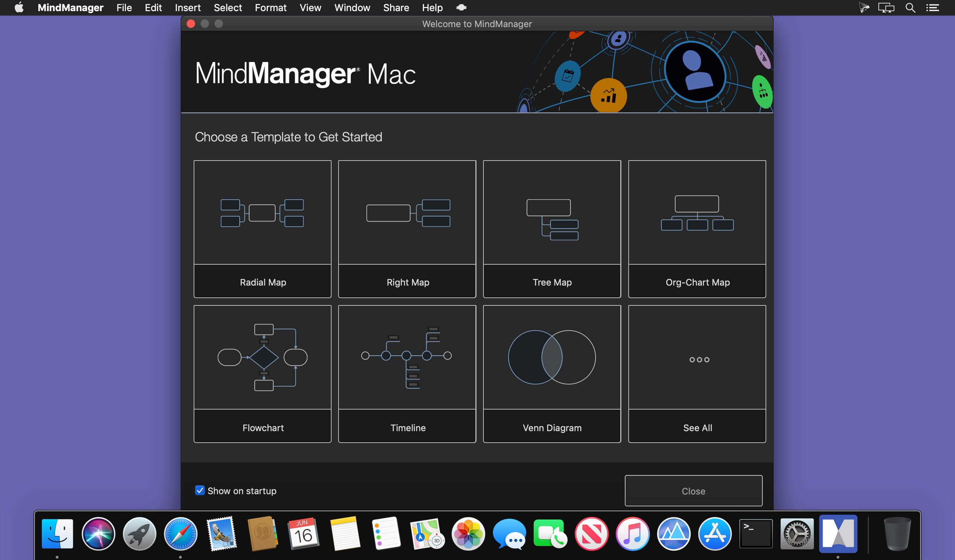Open the Insert menu
Screen dimensions: 955x560
point(188,8)
